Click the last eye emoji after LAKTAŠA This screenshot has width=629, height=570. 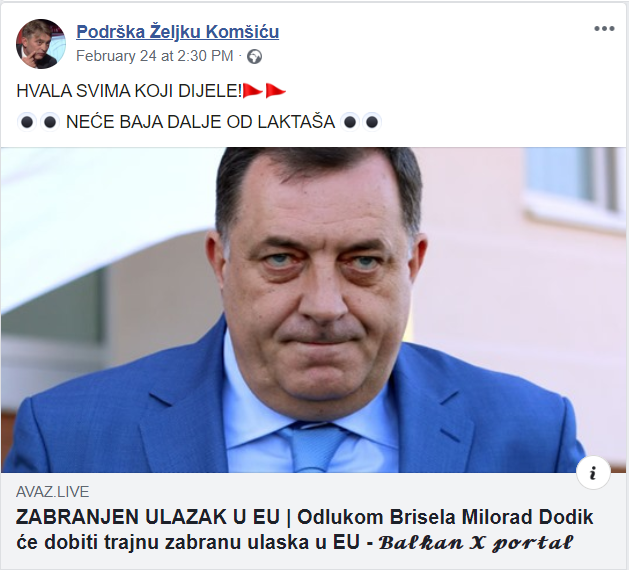pos(372,122)
